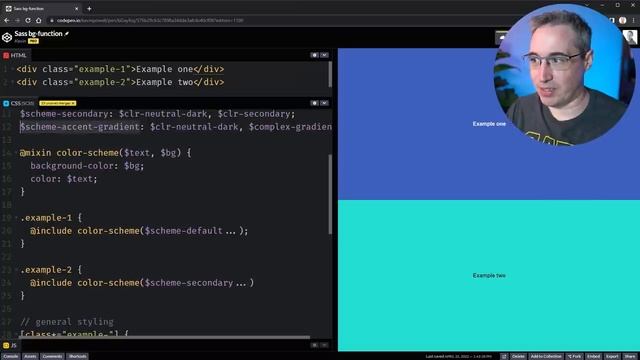Click the Delete button in footer
The image size is (640, 360).
tap(518, 356)
